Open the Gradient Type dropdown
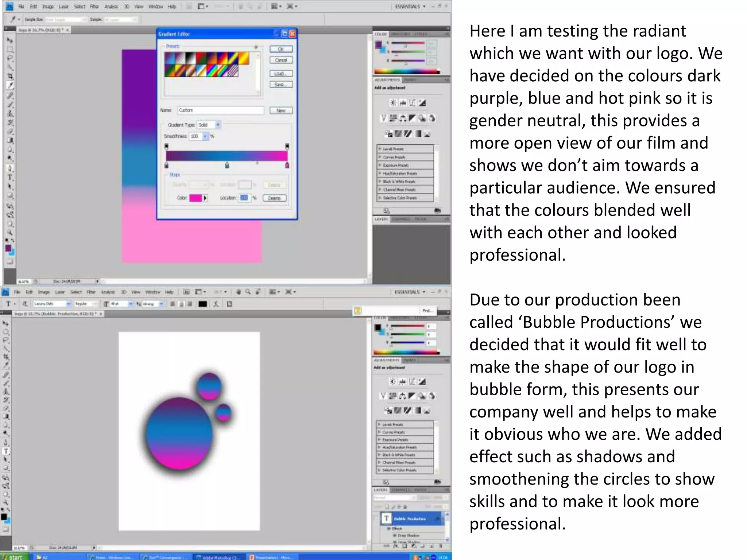747x560 pixels. point(218,125)
